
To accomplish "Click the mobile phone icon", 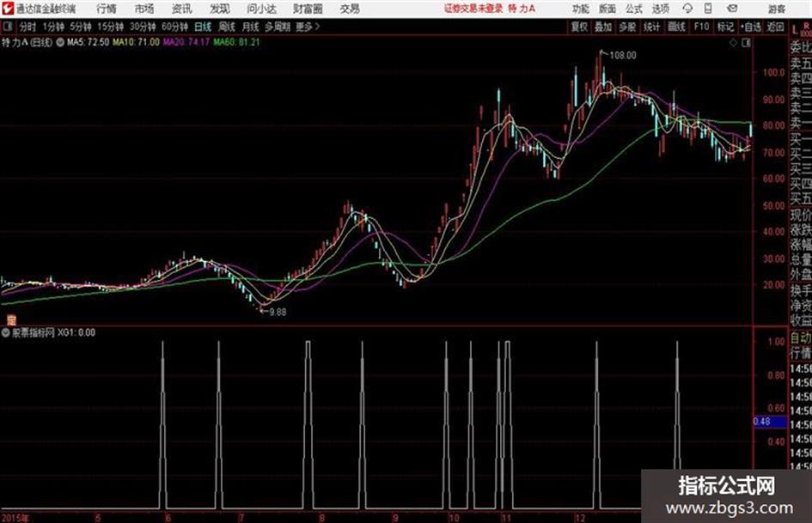I will point(708,9).
